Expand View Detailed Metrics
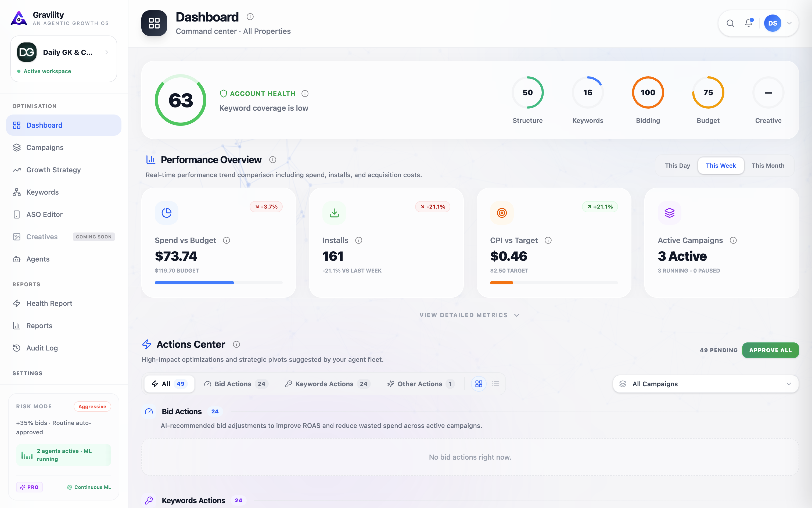The width and height of the screenshot is (812, 508). pos(469,315)
